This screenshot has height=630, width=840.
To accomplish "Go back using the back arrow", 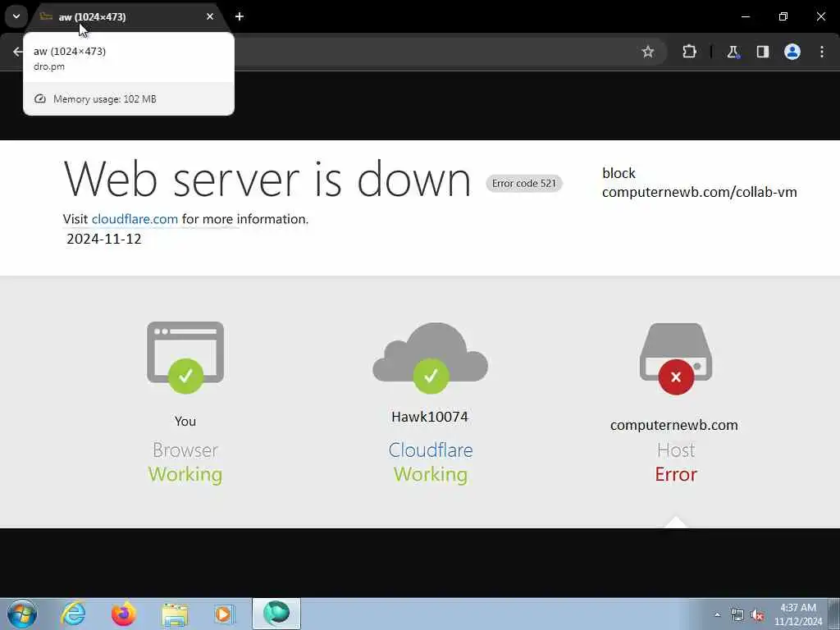I will pos(18,52).
